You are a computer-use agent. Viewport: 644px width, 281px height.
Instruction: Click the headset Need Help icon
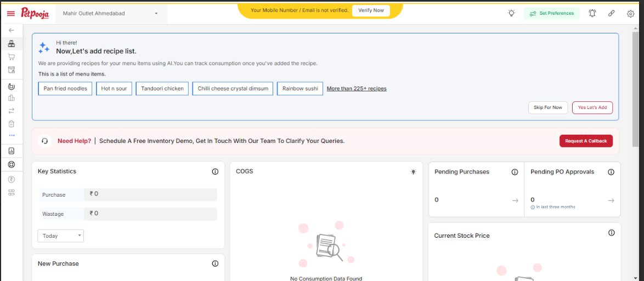(45, 141)
